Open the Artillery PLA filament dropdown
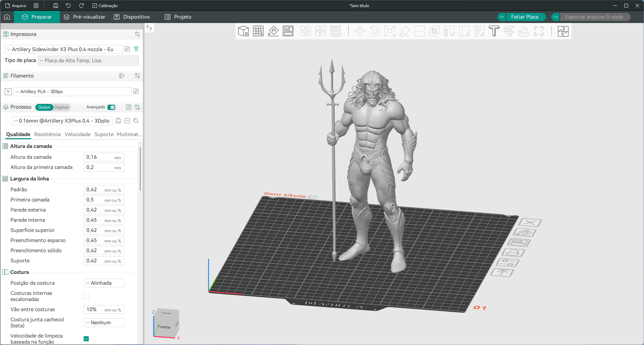Image resolution: width=644 pixels, height=345 pixels. click(x=72, y=92)
